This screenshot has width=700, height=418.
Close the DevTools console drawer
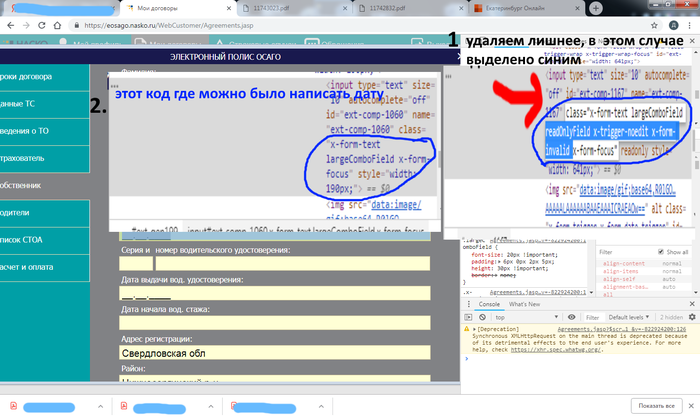point(691,303)
